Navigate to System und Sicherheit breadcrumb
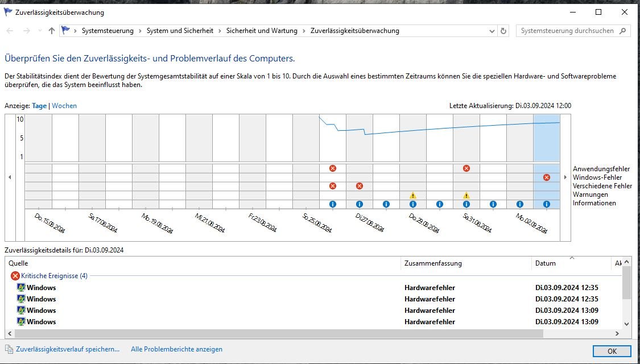640x364 pixels. [x=180, y=31]
